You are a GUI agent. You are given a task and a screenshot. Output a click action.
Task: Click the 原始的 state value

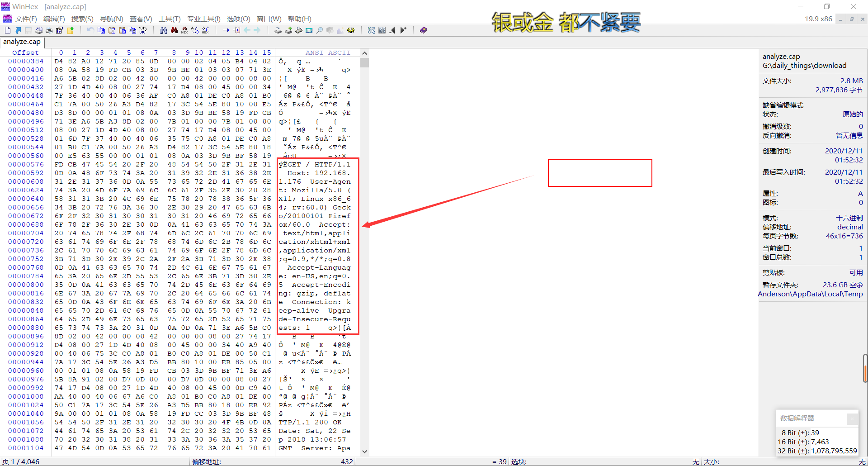coord(853,114)
